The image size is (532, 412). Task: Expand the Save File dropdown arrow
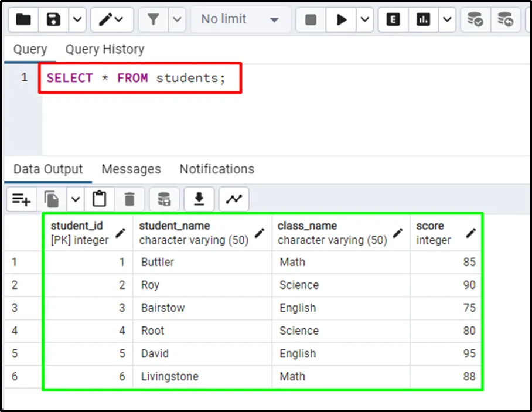[77, 20]
